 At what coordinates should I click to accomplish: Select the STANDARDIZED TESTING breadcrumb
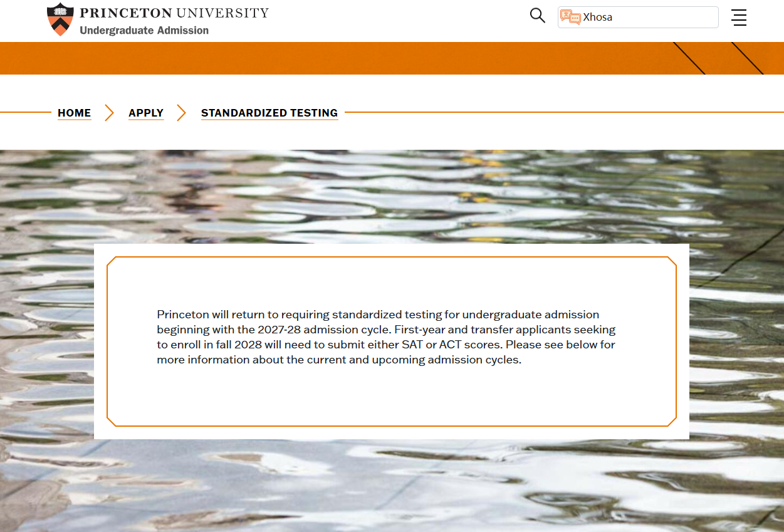coord(269,113)
